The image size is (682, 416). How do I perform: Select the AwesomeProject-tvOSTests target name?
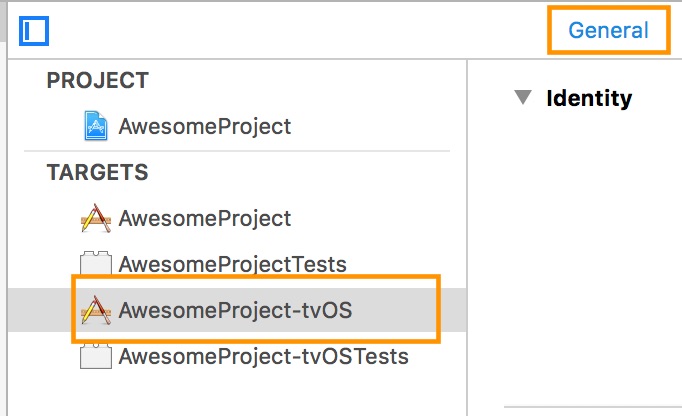[x=263, y=356]
